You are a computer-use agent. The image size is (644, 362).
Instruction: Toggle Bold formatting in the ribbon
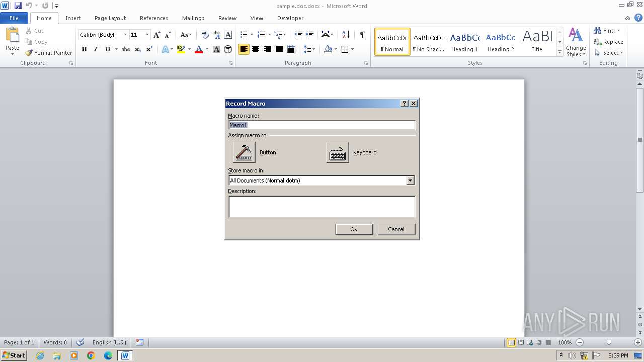84,49
